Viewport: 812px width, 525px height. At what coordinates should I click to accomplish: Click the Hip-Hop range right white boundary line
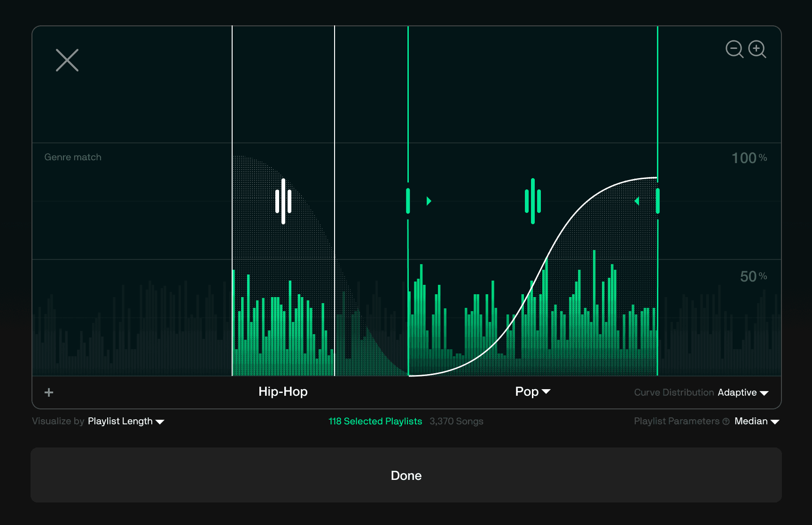335,201
